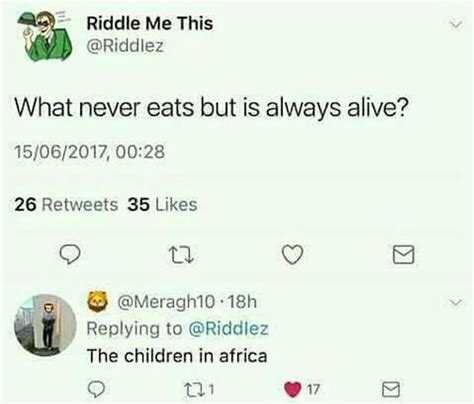The image size is (474, 404).
Task: Reply to the @Meragh10 comment
Action: pos(96,389)
